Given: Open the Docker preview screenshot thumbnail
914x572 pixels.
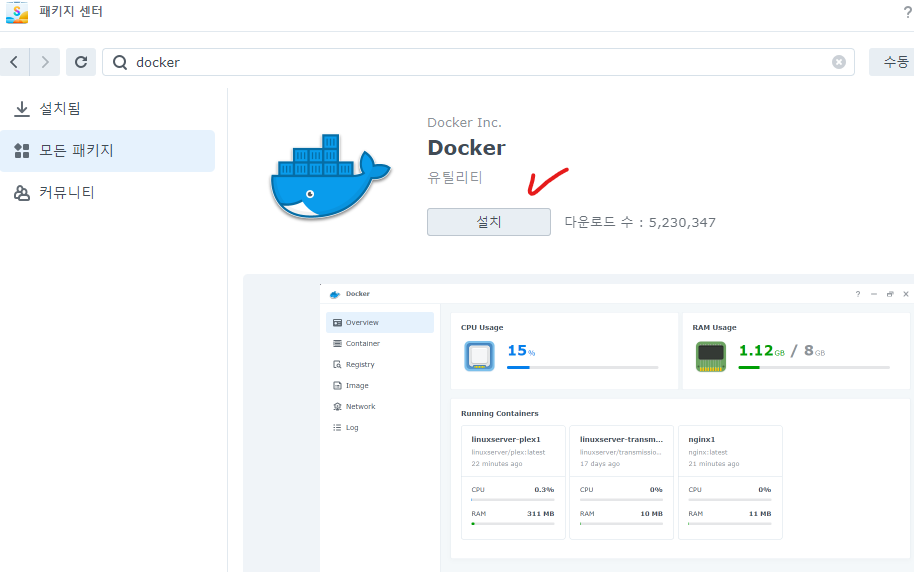Looking at the screenshot, I should point(578,423).
